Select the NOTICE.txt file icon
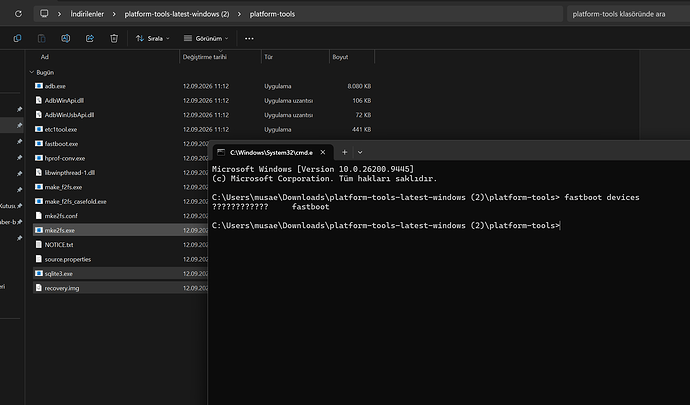The height and width of the screenshot is (405, 690). [x=39, y=245]
